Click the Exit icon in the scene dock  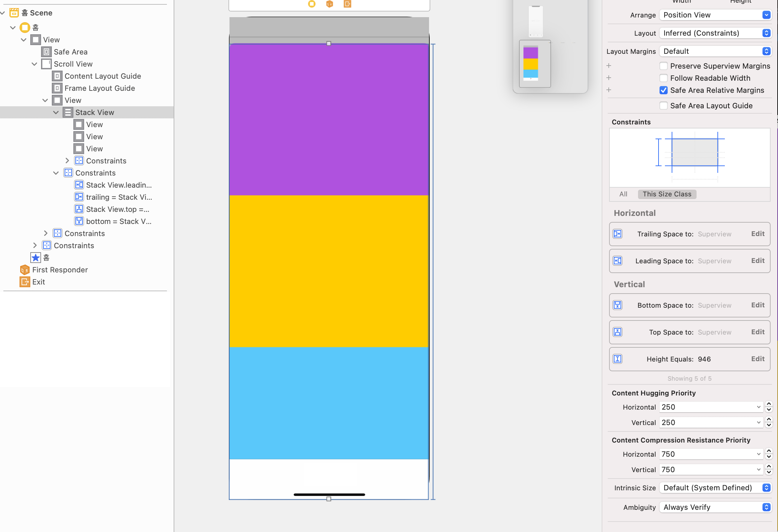click(x=348, y=4)
